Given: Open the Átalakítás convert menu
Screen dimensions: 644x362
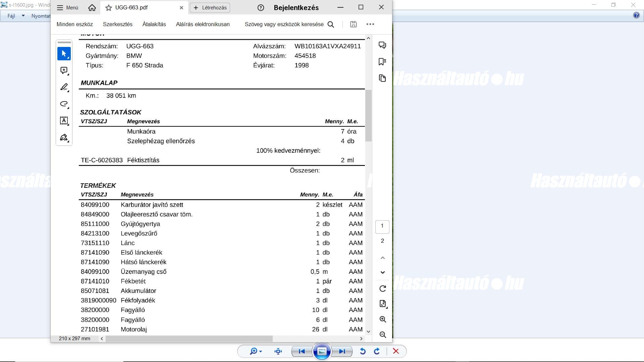Looking at the screenshot, I should pos(154,24).
